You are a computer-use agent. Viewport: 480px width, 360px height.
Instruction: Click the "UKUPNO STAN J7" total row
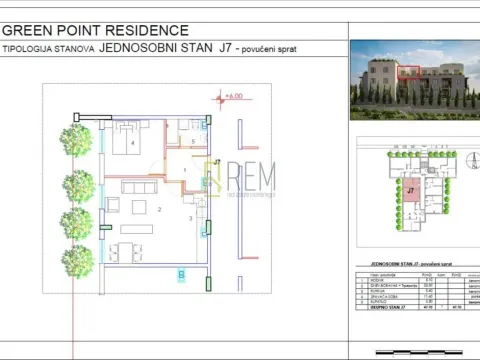point(418,307)
